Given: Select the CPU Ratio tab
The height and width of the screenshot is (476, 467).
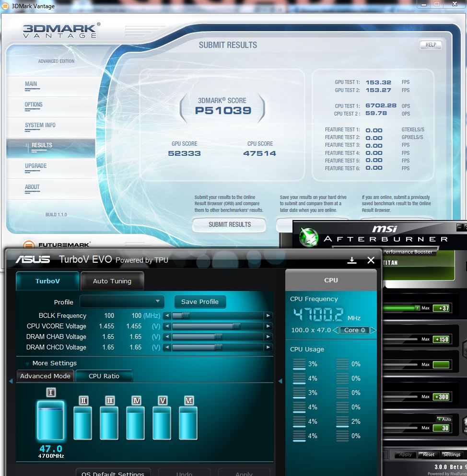Looking at the screenshot, I should pos(104,376).
